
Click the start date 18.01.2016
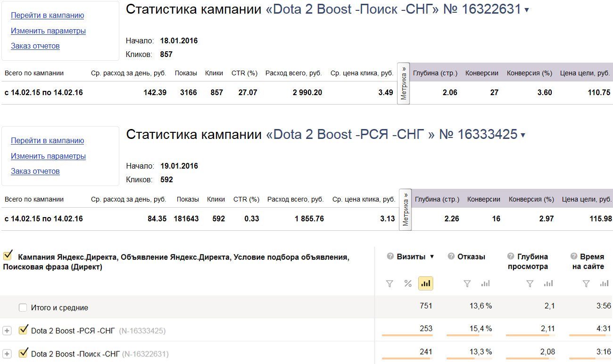point(179,41)
